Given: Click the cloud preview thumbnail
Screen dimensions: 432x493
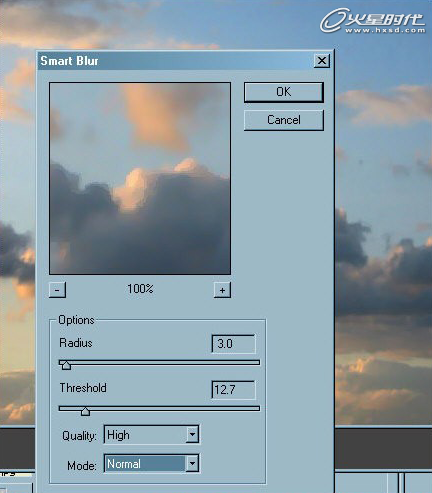Looking at the screenshot, I should point(140,178).
